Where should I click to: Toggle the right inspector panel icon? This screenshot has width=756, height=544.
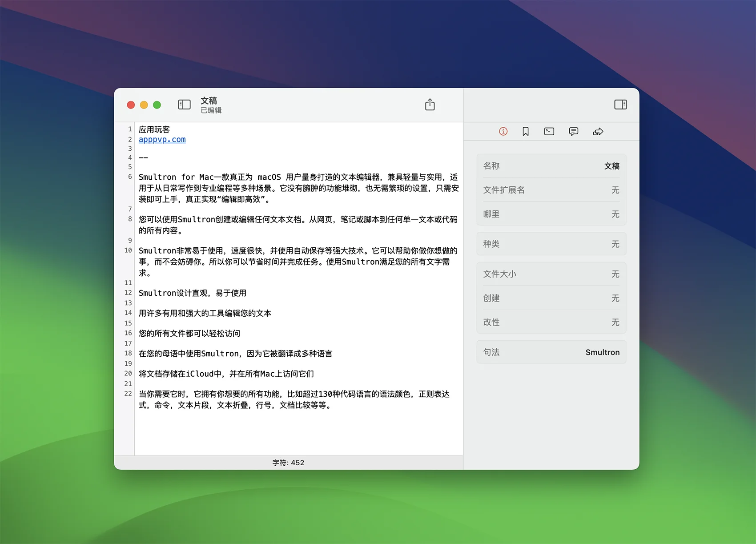[620, 105]
